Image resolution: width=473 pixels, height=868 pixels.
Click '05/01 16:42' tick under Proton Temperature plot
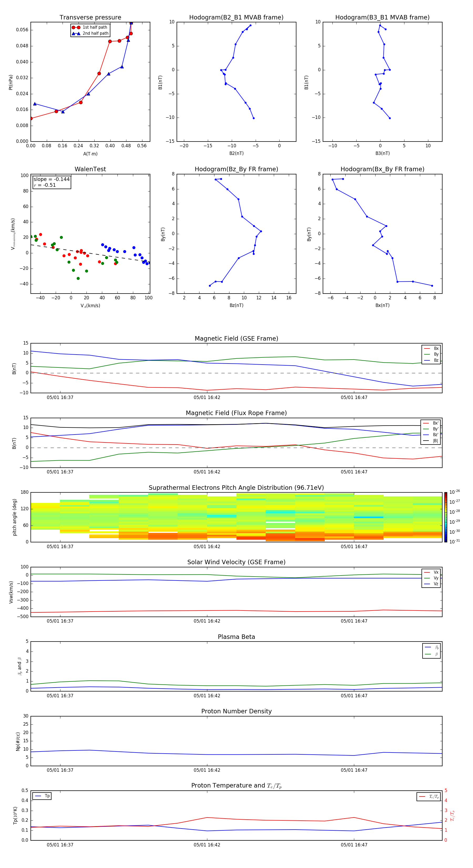click(207, 845)
